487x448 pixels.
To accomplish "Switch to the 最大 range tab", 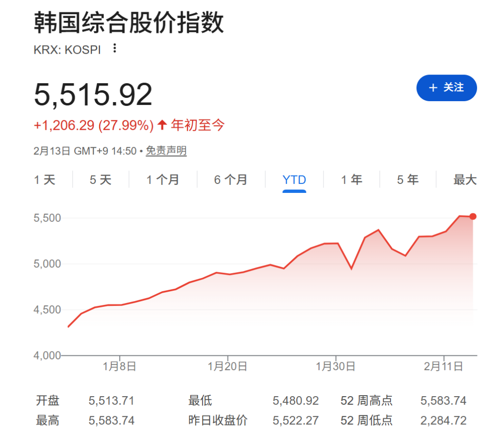I will point(464,180).
